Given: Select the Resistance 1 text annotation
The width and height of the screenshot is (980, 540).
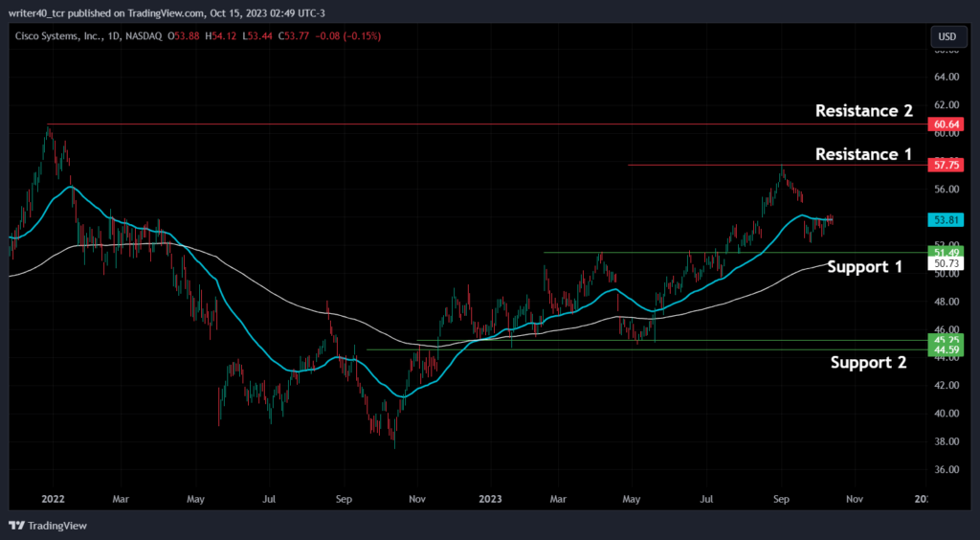Looking at the screenshot, I should [x=863, y=154].
